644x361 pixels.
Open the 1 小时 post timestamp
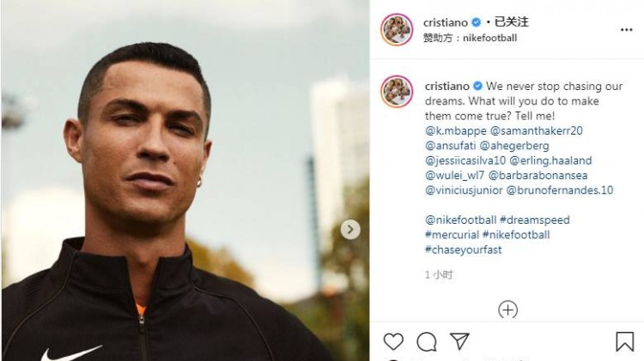pos(439,274)
